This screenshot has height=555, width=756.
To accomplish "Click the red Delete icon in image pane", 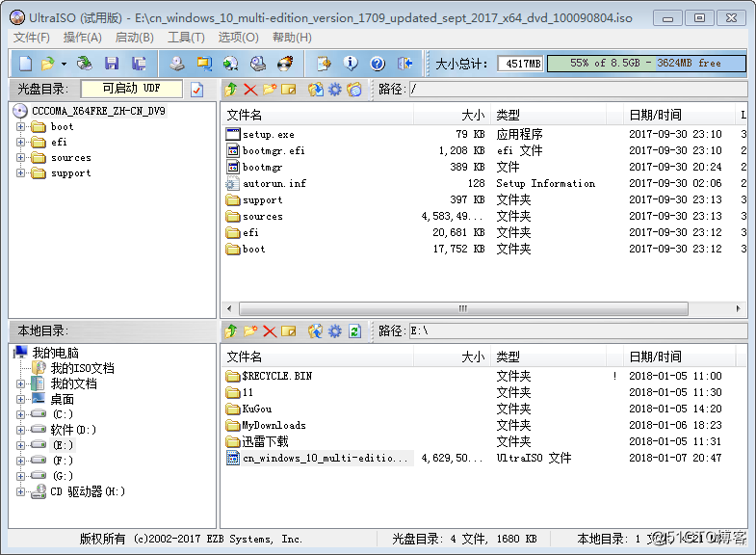I will (x=250, y=90).
